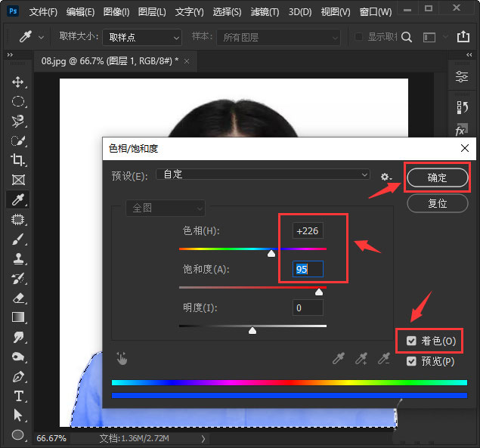
Task: Open the 文件(F) menu
Action: 43,12
